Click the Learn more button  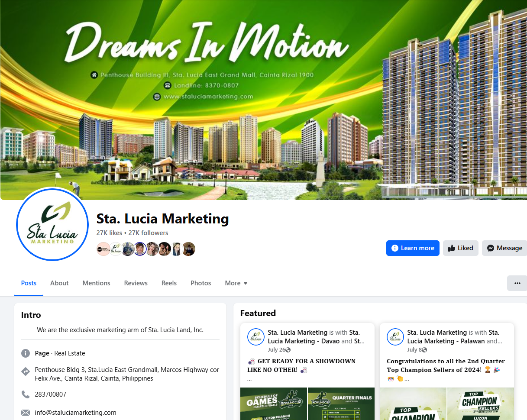point(413,248)
